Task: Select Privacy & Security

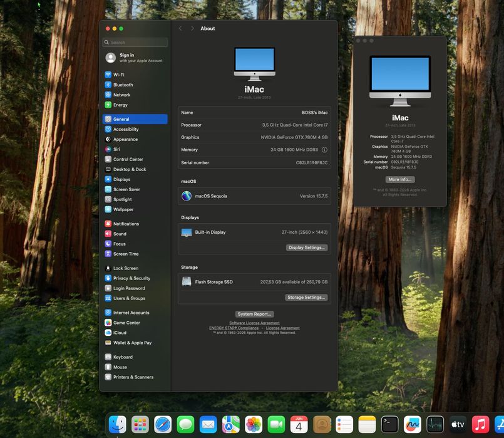Action: (135, 278)
